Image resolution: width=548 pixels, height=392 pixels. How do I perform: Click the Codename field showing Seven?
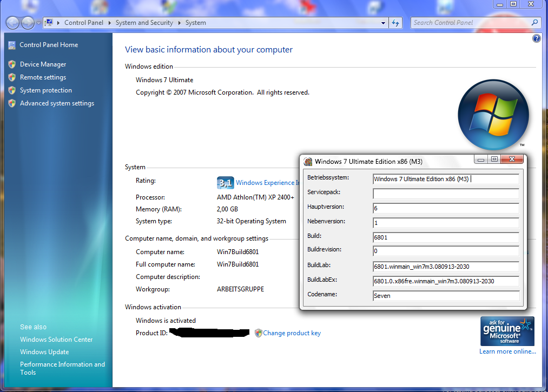point(446,296)
